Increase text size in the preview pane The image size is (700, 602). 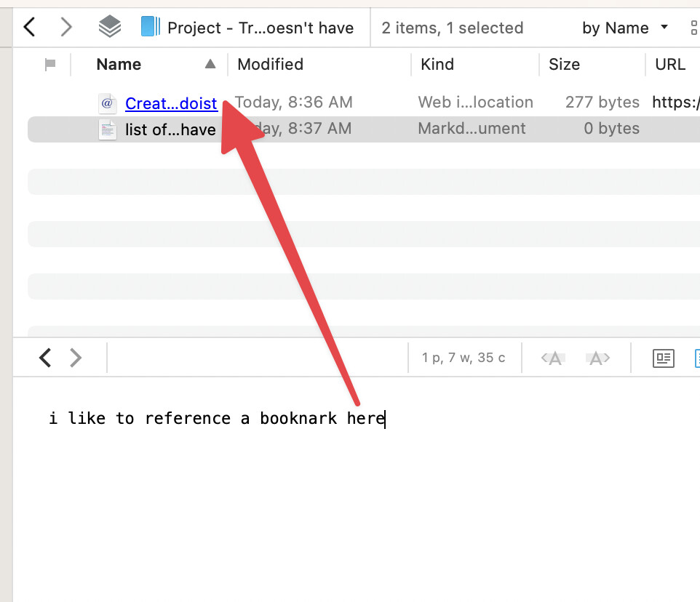[x=597, y=357]
